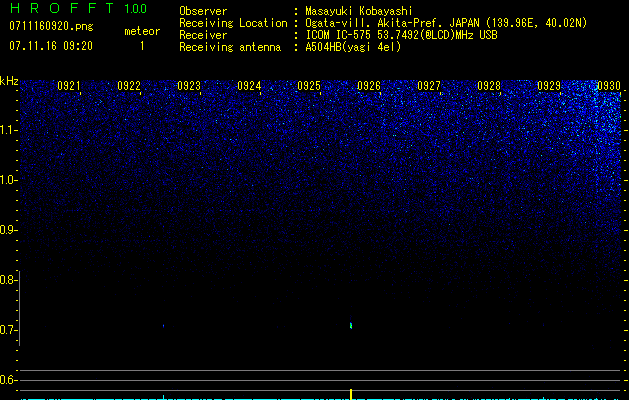Click the 0921 time marker
This screenshot has height=400, width=629.
click(69, 86)
